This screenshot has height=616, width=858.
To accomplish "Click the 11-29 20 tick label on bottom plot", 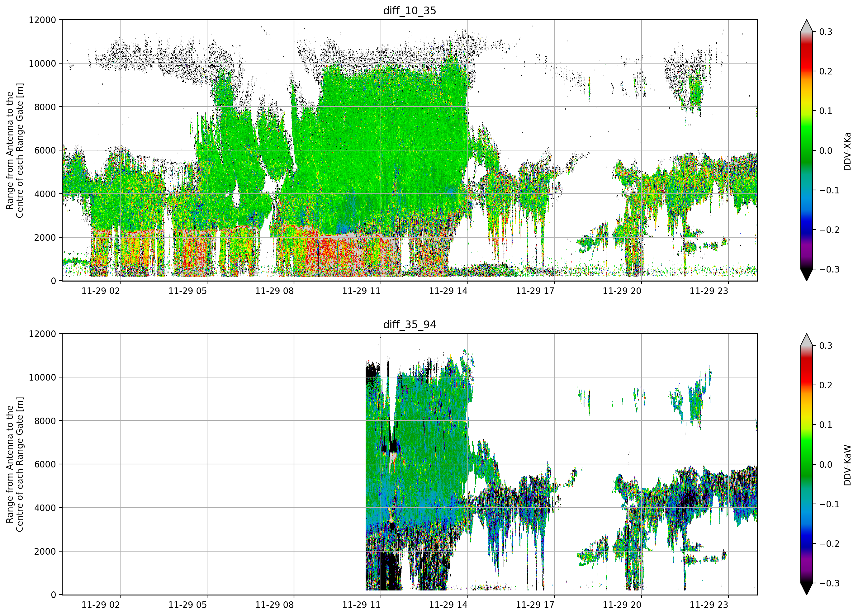I will coord(622,605).
